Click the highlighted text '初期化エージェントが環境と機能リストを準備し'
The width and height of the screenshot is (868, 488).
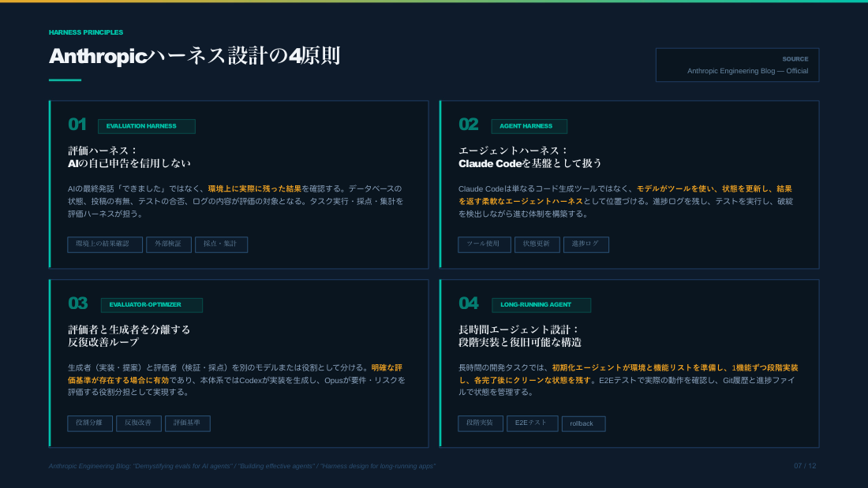tap(638, 368)
